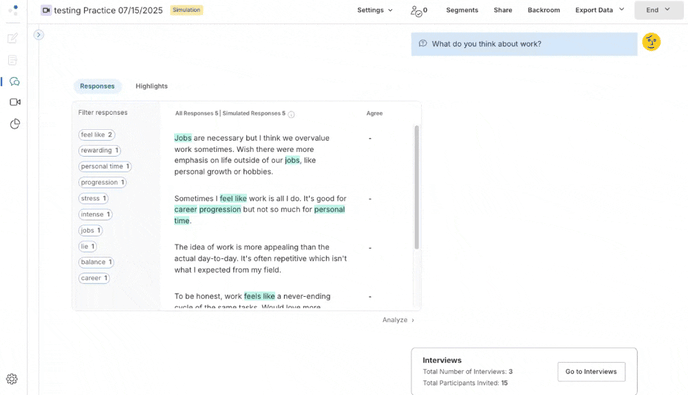Switch to the Highlights tab
Image resolution: width=688 pixels, height=395 pixels.
[x=151, y=86]
